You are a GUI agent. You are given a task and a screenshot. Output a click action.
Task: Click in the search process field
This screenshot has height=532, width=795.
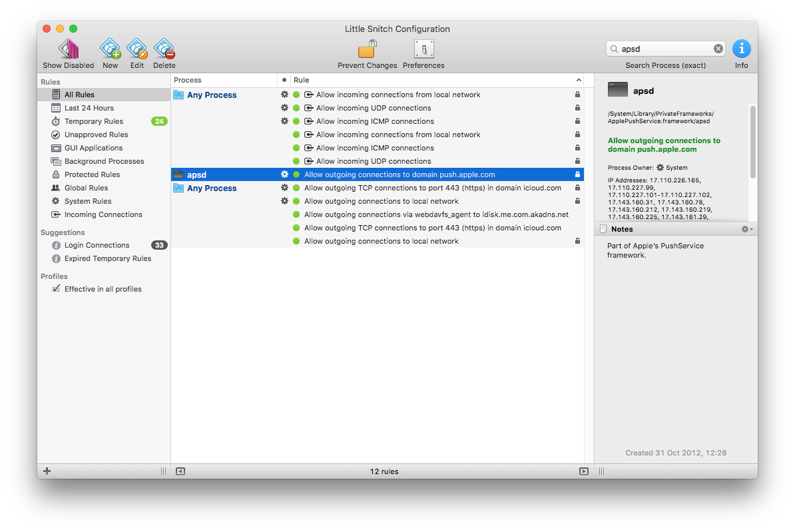(665, 49)
